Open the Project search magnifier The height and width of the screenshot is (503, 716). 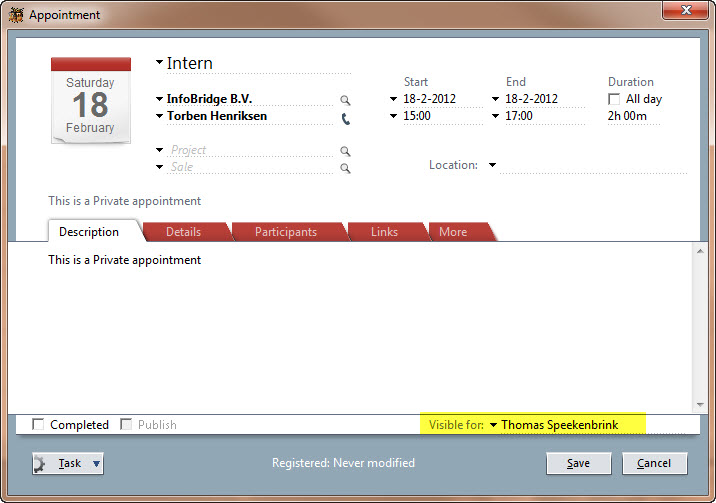345,151
